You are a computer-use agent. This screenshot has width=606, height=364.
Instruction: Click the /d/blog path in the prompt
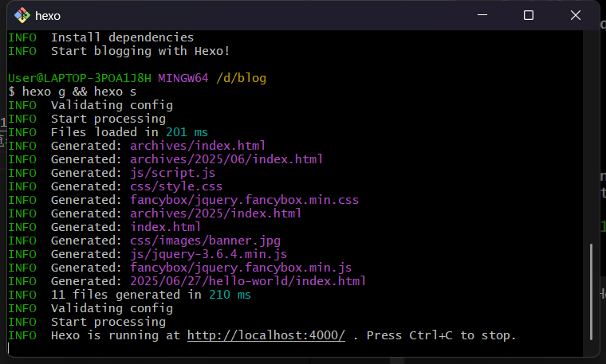click(x=241, y=78)
